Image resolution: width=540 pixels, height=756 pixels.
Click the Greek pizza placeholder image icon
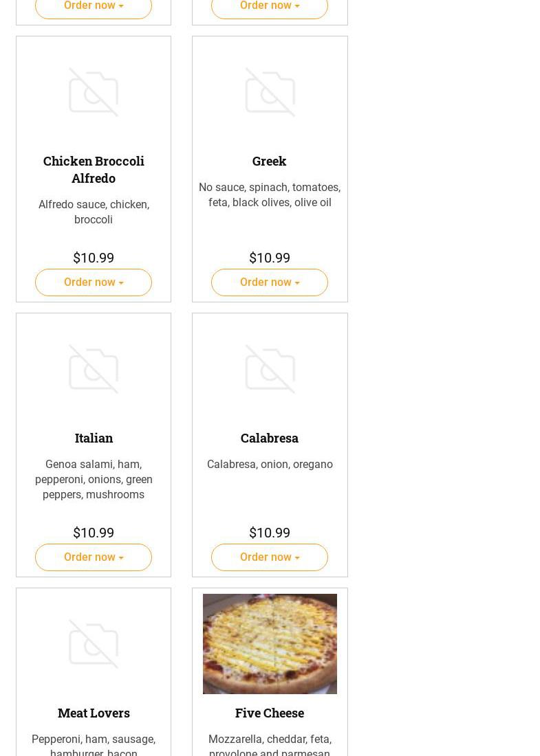tap(270, 92)
